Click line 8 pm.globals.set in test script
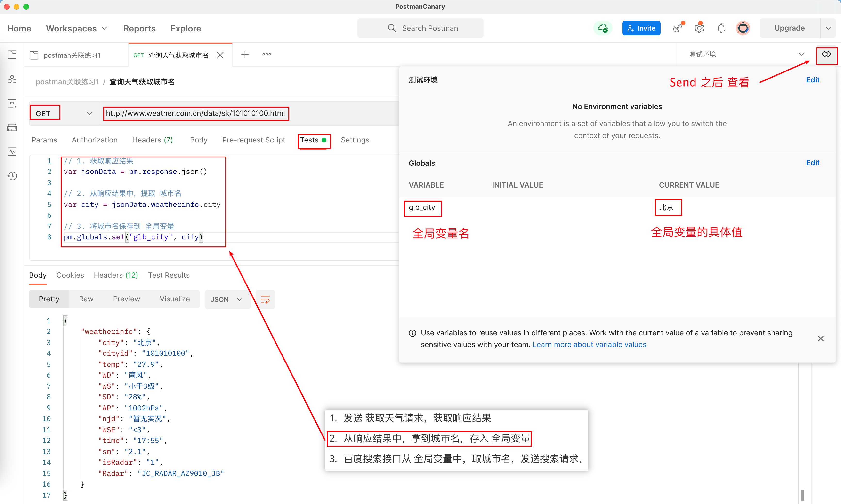The height and width of the screenshot is (504, 841). (133, 237)
